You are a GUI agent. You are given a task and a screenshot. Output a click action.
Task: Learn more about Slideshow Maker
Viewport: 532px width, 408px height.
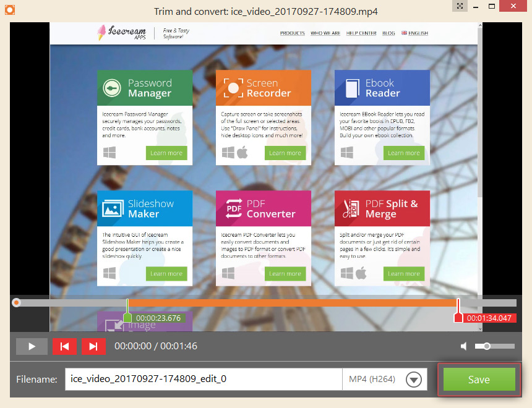166,274
